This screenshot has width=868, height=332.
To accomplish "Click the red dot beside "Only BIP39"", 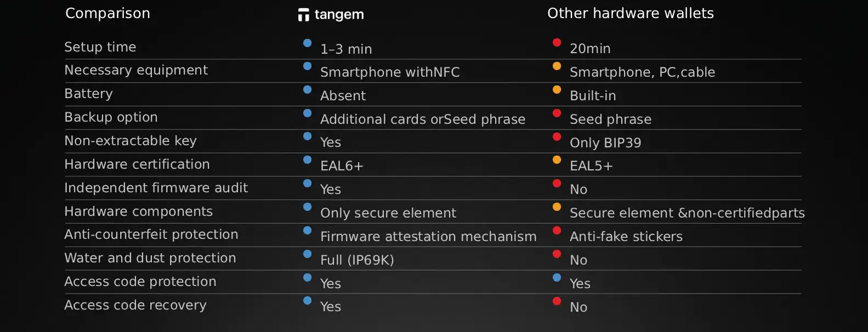I will tap(557, 136).
